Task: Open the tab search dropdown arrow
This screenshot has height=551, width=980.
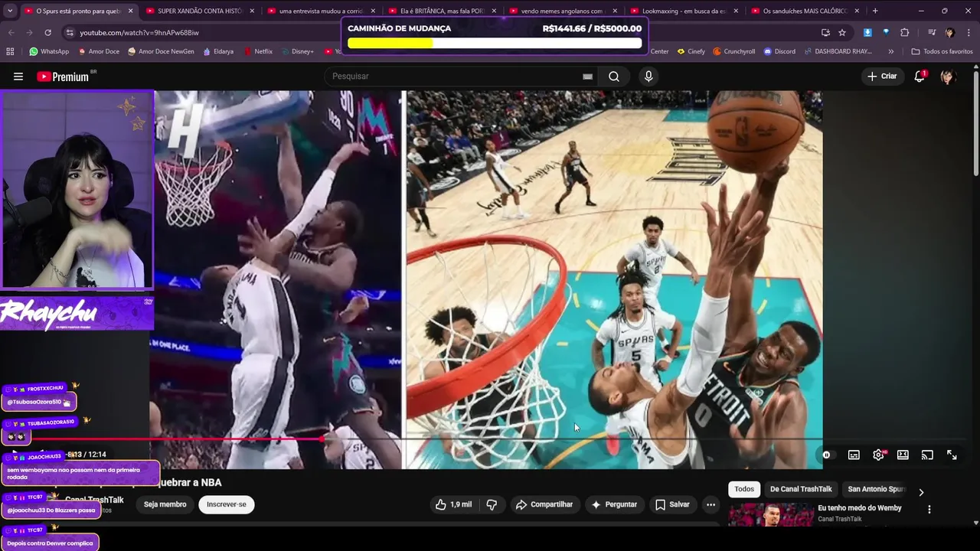Action: tap(10, 11)
